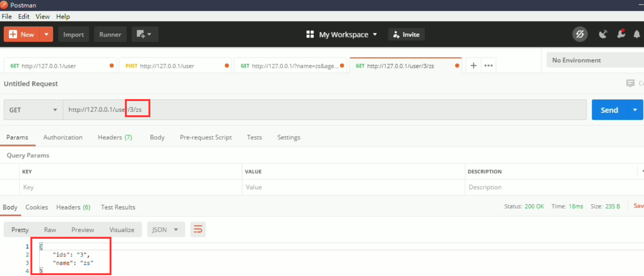Switch response to Raw view

point(50,229)
